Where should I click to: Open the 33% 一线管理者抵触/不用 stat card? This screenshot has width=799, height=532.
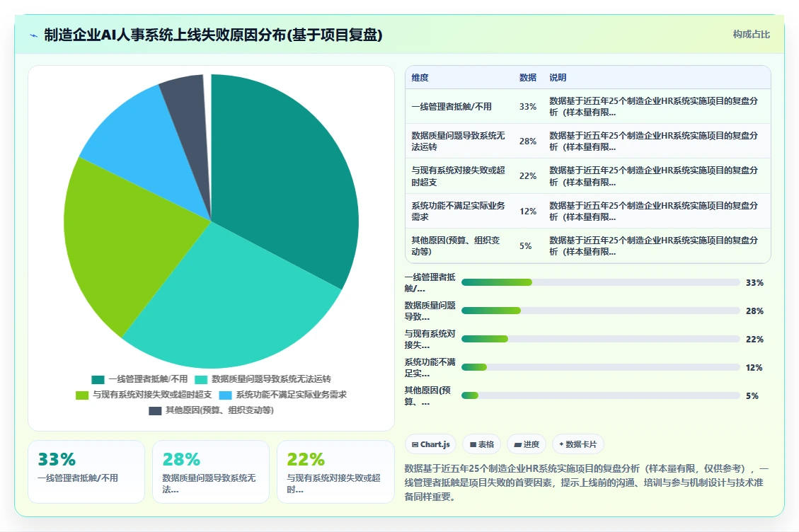[86, 472]
